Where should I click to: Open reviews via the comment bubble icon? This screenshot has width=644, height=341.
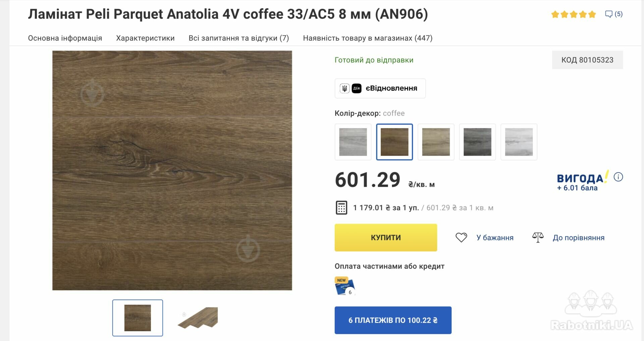(608, 14)
